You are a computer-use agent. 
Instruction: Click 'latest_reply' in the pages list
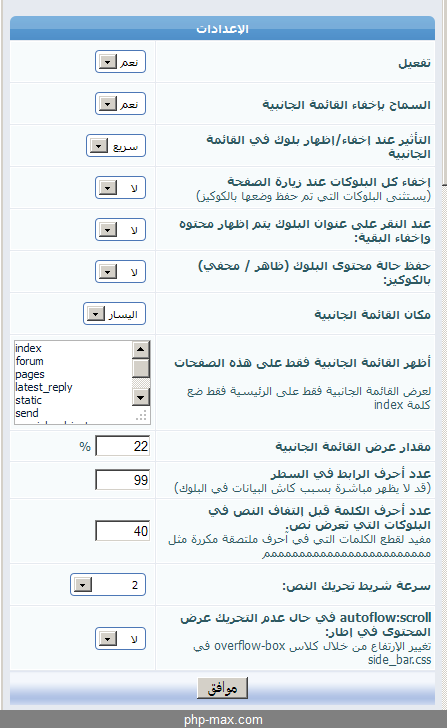pos(44,387)
